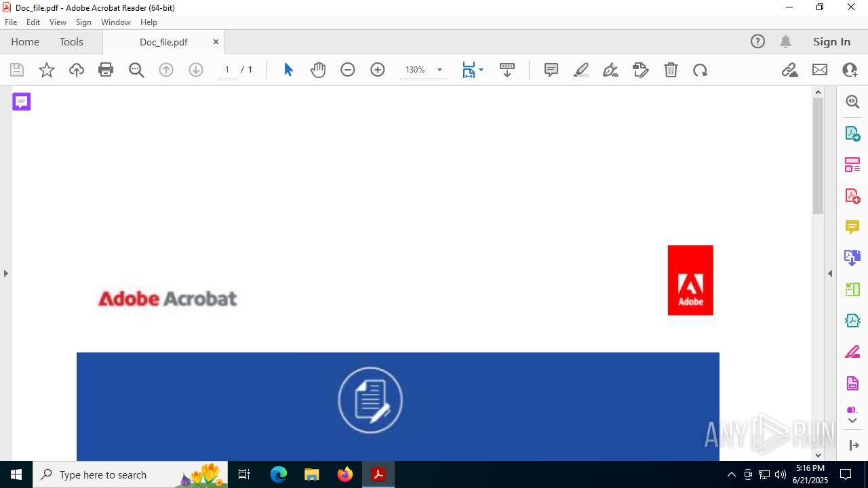Share the file with others using the person icon
Screen dimensions: 868x488
pyautogui.click(x=850, y=70)
